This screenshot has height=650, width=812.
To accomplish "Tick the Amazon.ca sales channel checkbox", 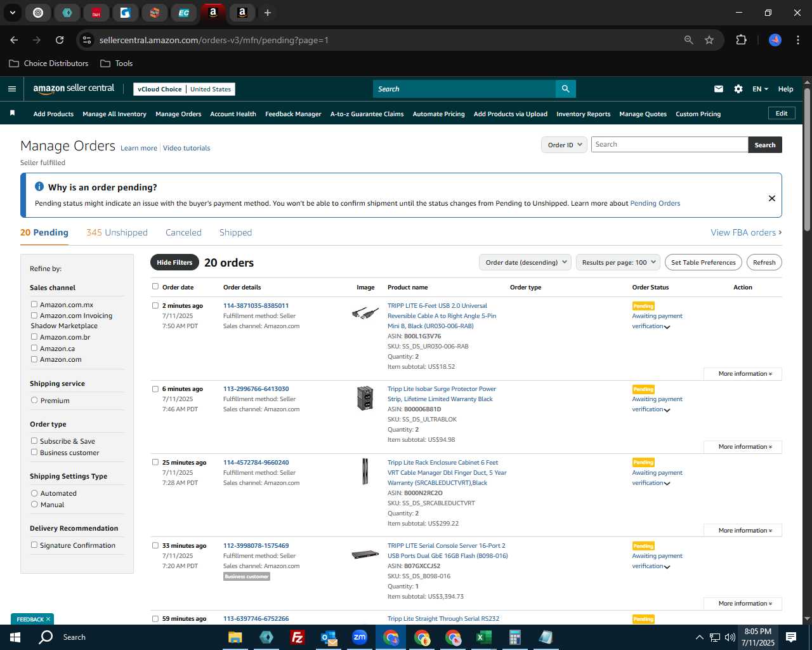I will [x=34, y=348].
